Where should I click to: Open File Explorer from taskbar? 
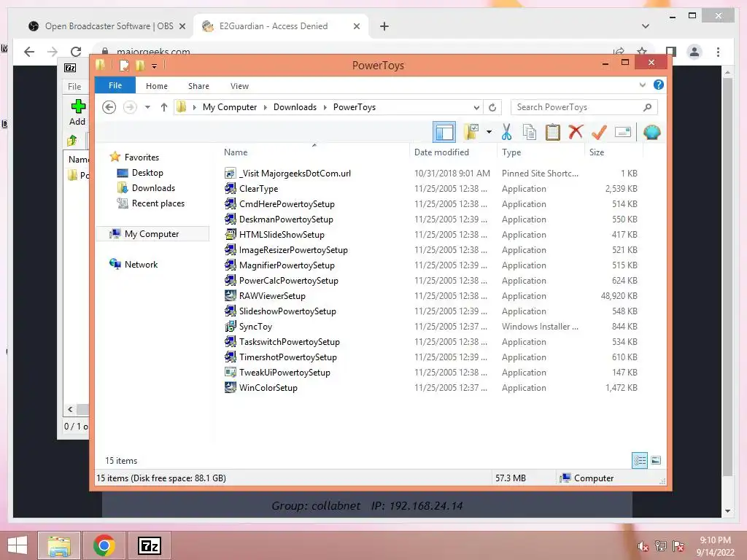(x=58, y=545)
